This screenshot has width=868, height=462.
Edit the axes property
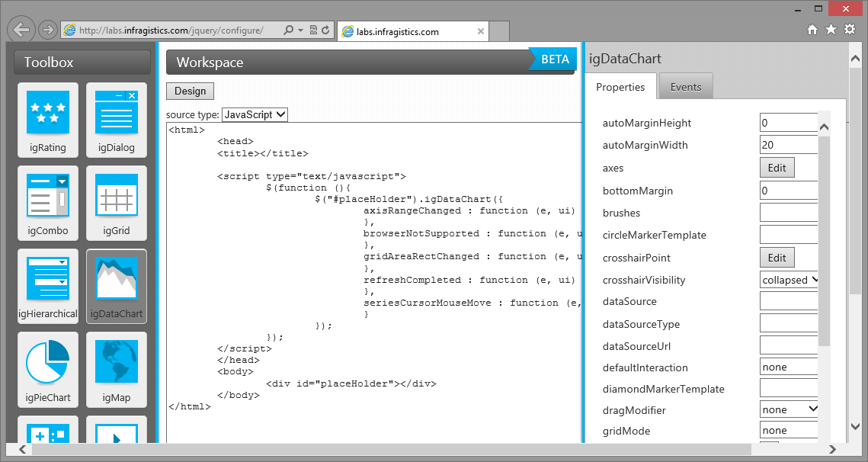tap(777, 168)
